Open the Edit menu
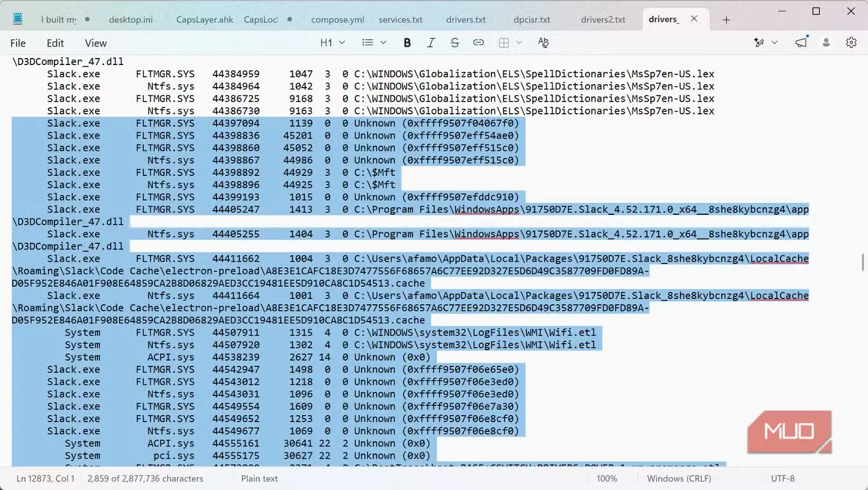The width and height of the screenshot is (868, 490). (55, 43)
